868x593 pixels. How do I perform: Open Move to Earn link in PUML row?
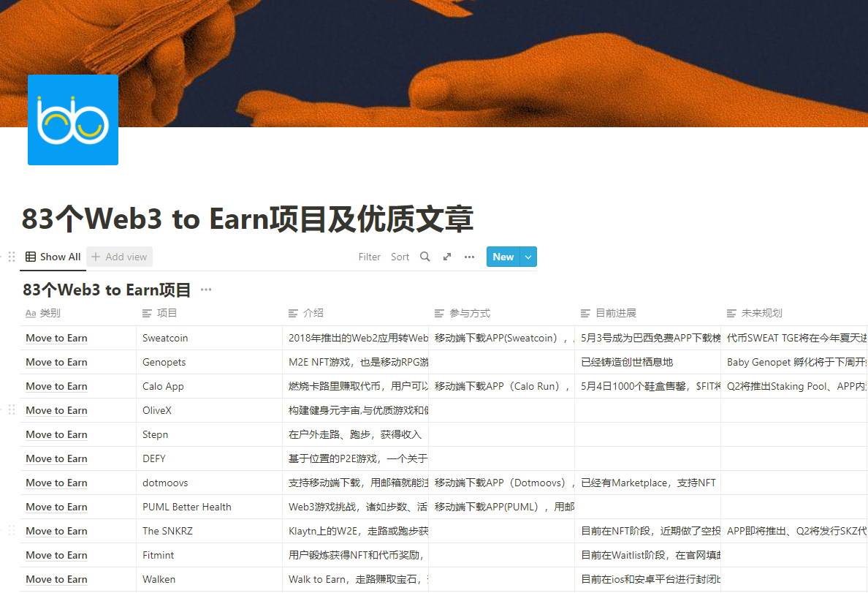point(56,507)
